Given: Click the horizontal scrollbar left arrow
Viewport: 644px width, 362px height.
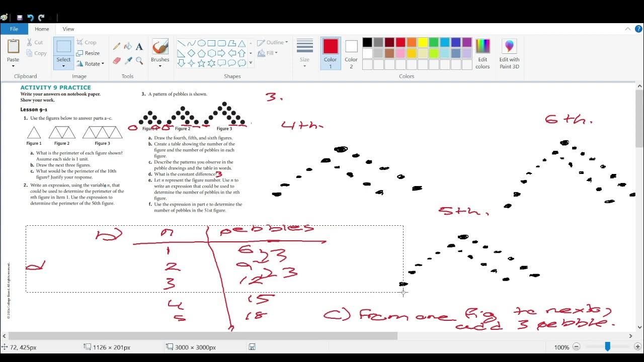Looking at the screenshot, I should 4,336.
